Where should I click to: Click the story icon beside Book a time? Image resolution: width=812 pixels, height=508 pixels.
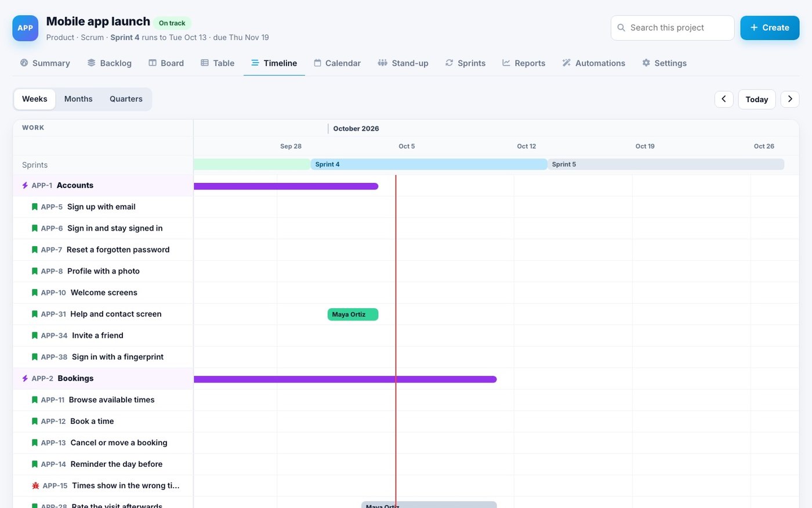(x=35, y=421)
